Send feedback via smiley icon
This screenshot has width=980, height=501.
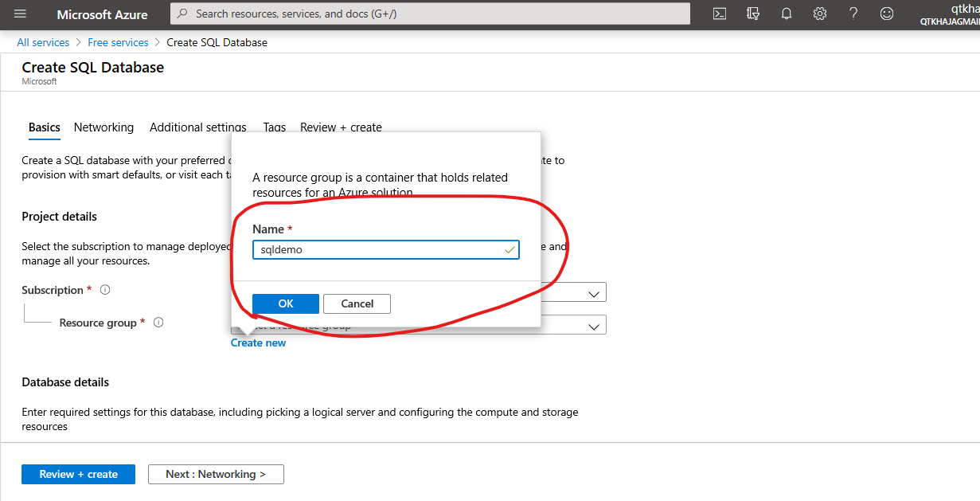pyautogui.click(x=887, y=14)
